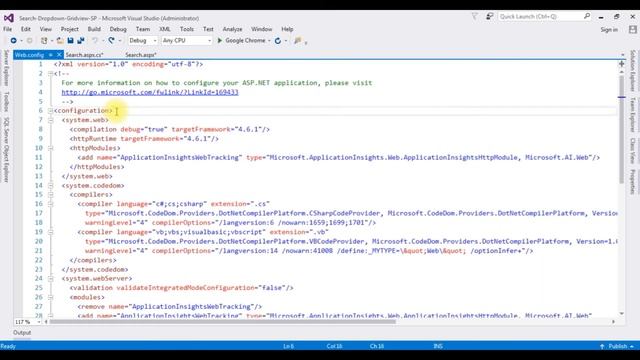Image resolution: width=640 pixels, height=360 pixels.
Task: Collapse the system.codedom element at line 14
Action: [x=51, y=186]
